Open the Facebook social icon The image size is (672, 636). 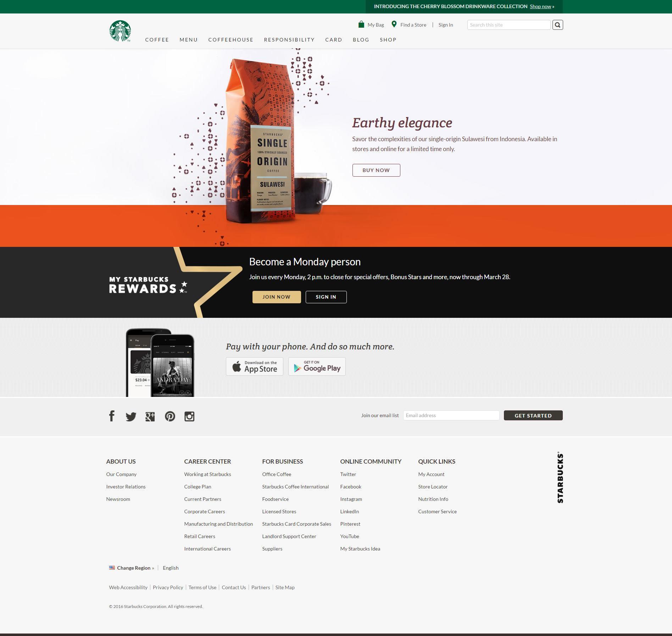point(112,416)
